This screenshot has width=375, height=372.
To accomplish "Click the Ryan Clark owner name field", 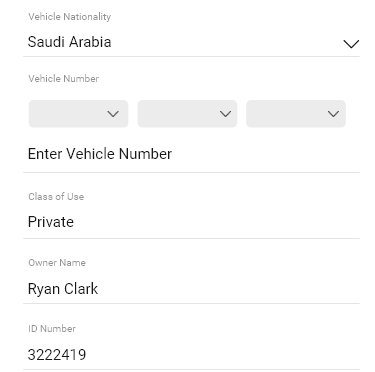I will click(x=191, y=289).
